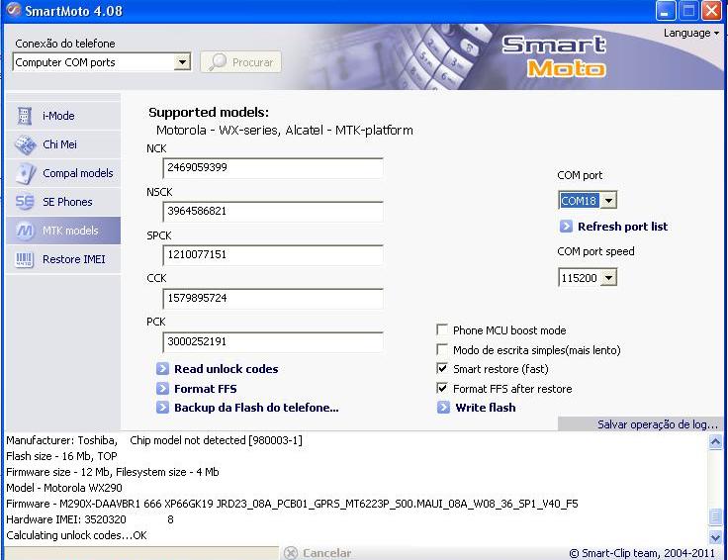
Task: Click the 'Calculating unlock codes...OK' log line
Action: click(x=76, y=535)
